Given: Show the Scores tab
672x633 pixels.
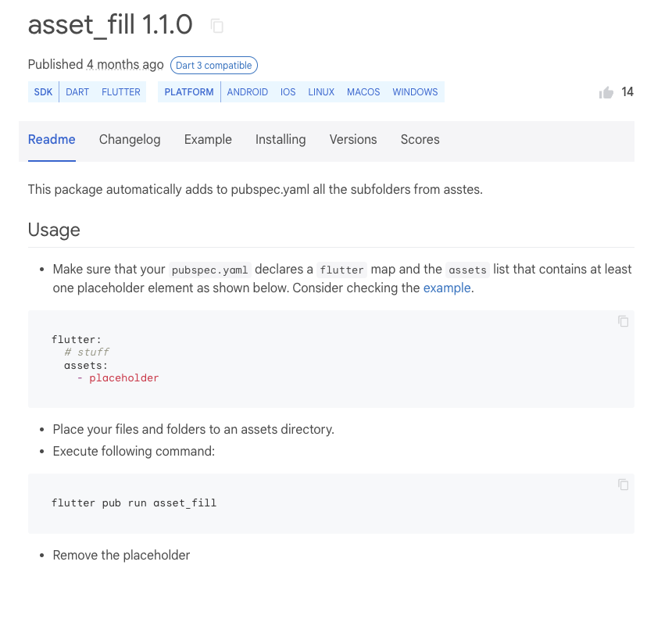Looking at the screenshot, I should 420,140.
